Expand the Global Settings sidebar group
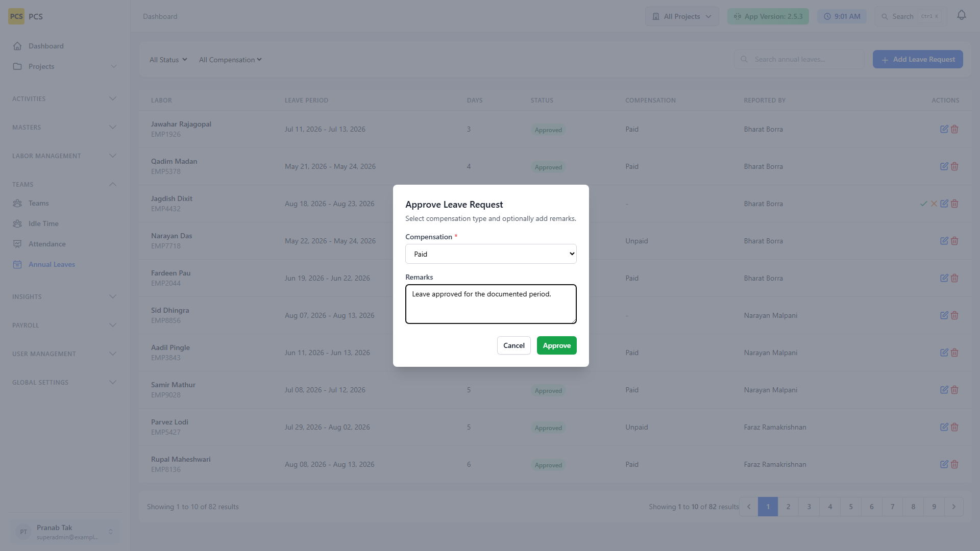 [x=65, y=383]
